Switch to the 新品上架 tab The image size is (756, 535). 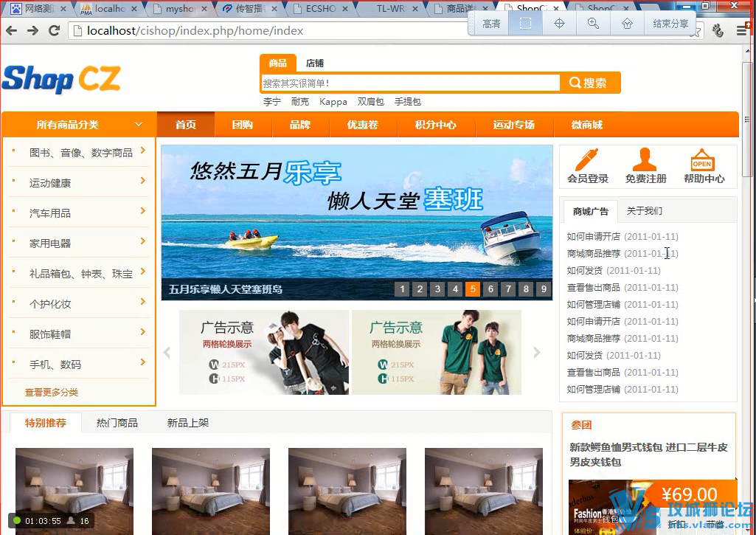coord(188,423)
